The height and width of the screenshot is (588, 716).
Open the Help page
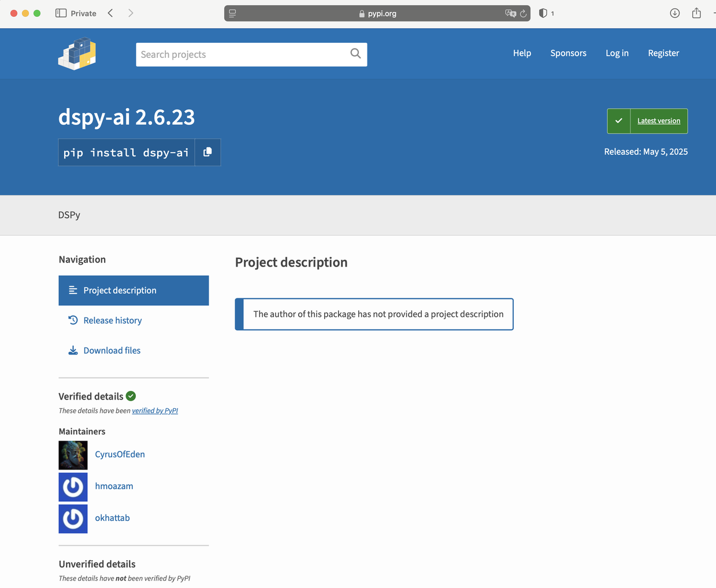522,53
